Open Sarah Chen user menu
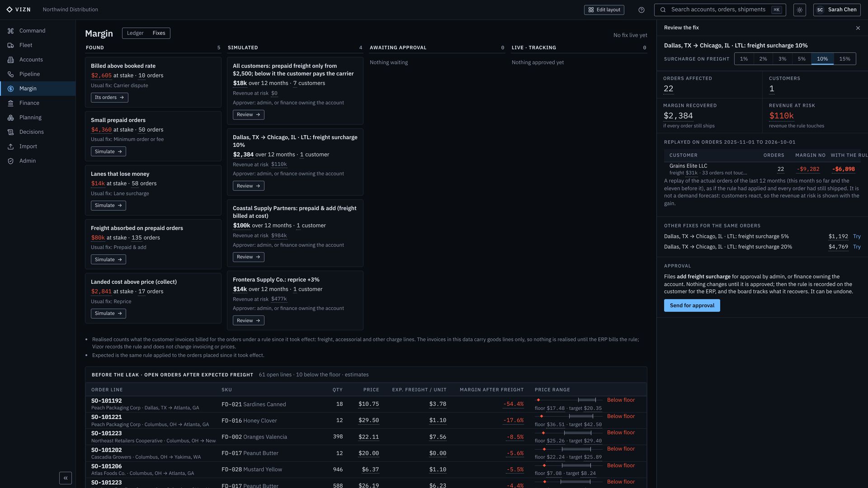Screen dimensions: 868x488 coord(836,10)
